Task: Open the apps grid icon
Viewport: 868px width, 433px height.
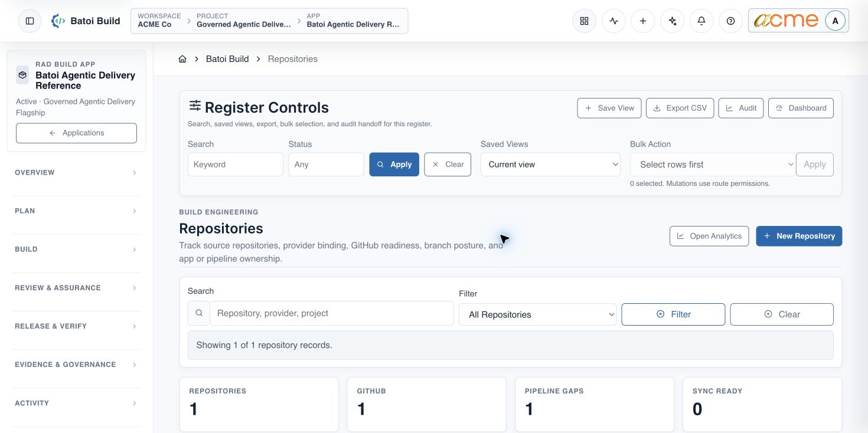Action: pyautogui.click(x=584, y=21)
